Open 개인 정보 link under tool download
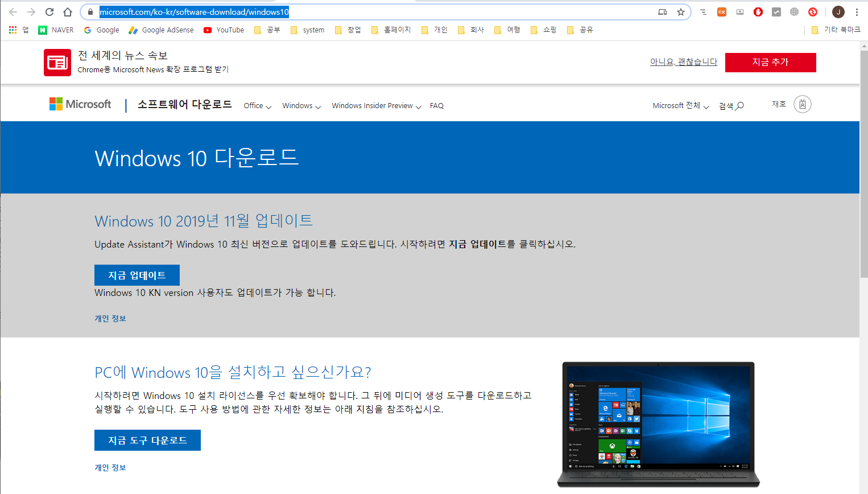This screenshot has height=494, width=868. click(x=110, y=468)
